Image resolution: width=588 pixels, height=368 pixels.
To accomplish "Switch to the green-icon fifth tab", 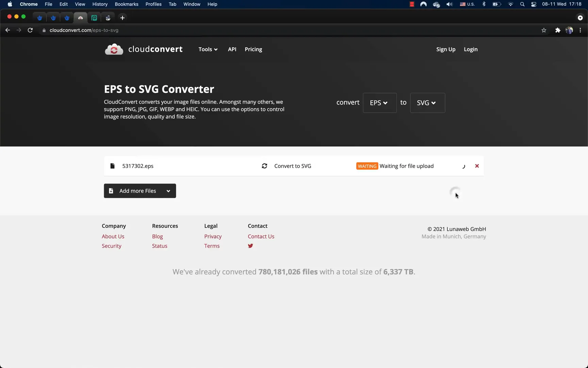I will pyautogui.click(x=94, y=18).
